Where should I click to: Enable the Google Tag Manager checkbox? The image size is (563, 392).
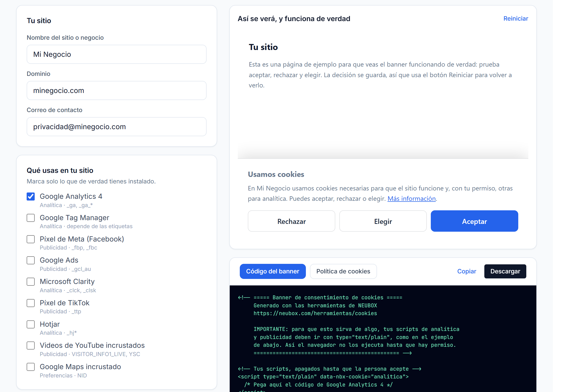click(31, 218)
